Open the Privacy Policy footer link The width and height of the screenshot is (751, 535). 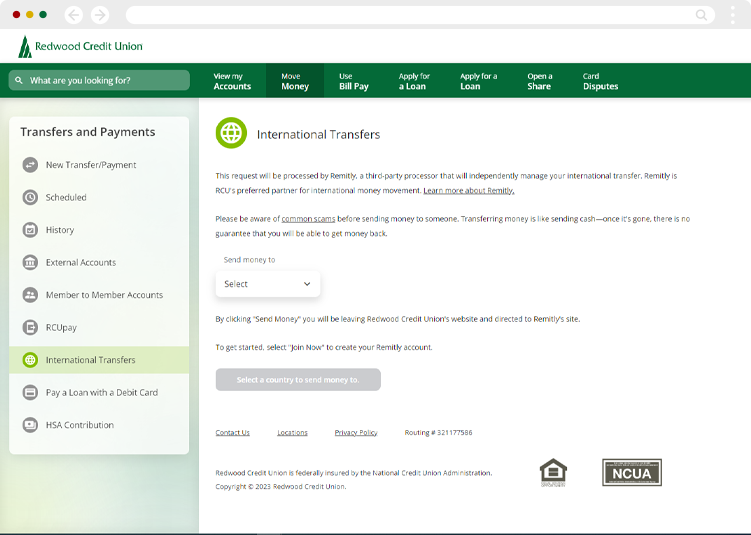pyautogui.click(x=356, y=433)
